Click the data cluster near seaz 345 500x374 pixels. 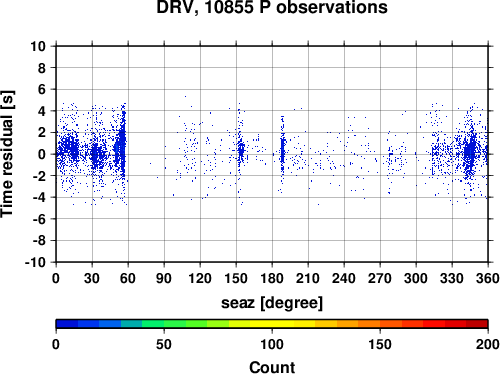471,152
